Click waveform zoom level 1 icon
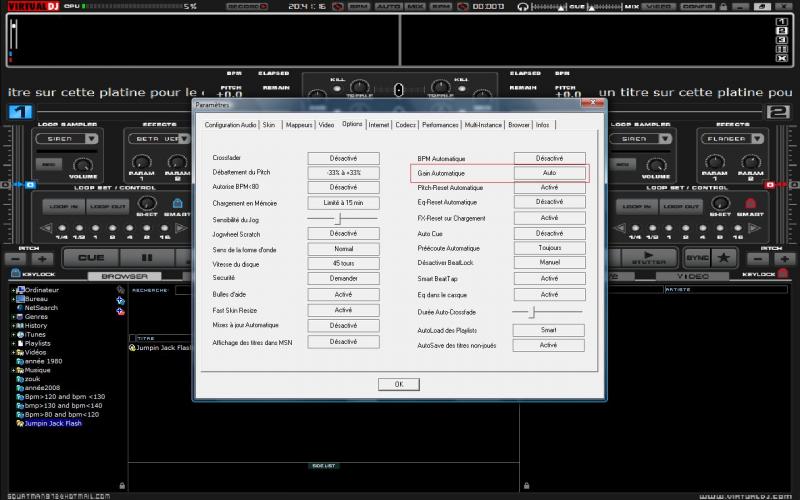 782,21
